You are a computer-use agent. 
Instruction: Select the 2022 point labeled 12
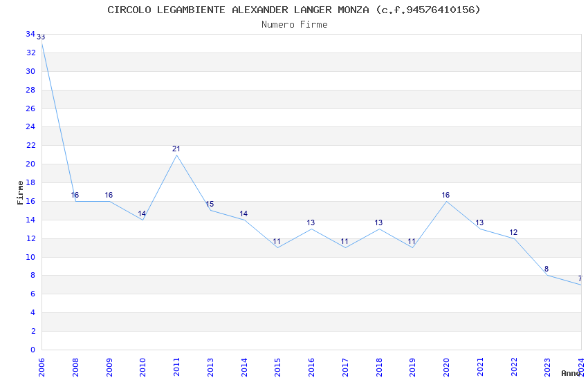[514, 238]
